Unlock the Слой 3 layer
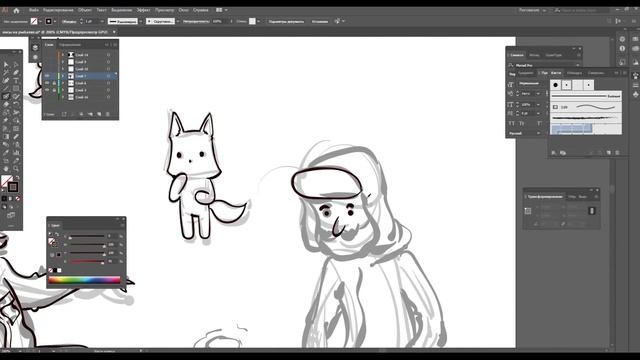 54,90
